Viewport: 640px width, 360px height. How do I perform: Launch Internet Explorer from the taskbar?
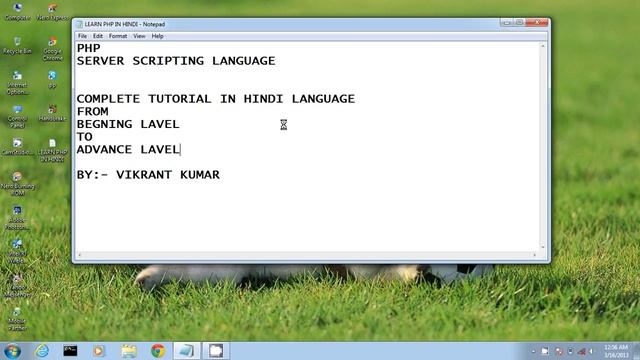point(41,351)
